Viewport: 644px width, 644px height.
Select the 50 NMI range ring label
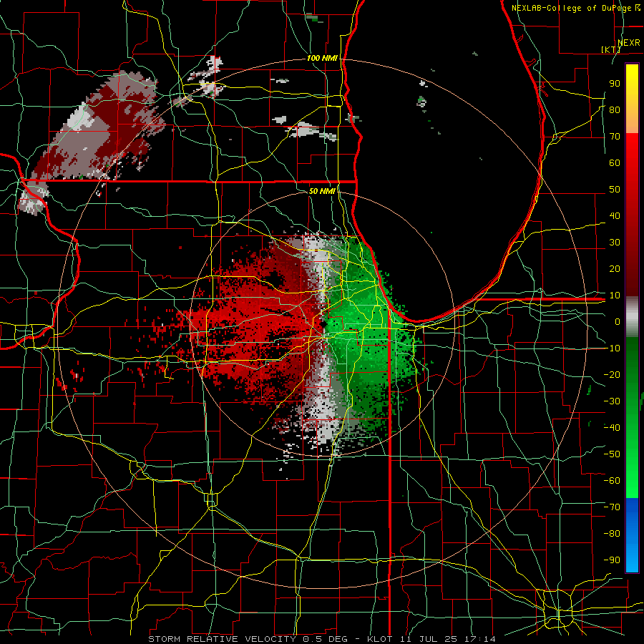point(322,191)
